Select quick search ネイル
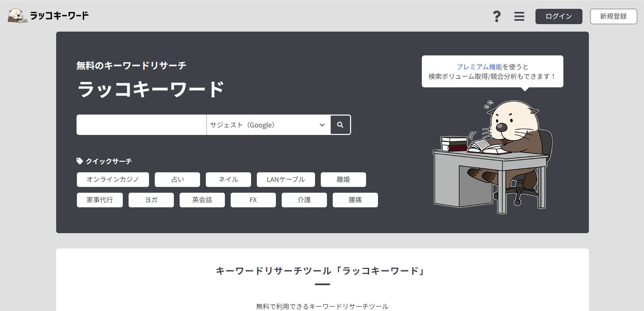The width and height of the screenshot is (644, 311). coord(228,179)
